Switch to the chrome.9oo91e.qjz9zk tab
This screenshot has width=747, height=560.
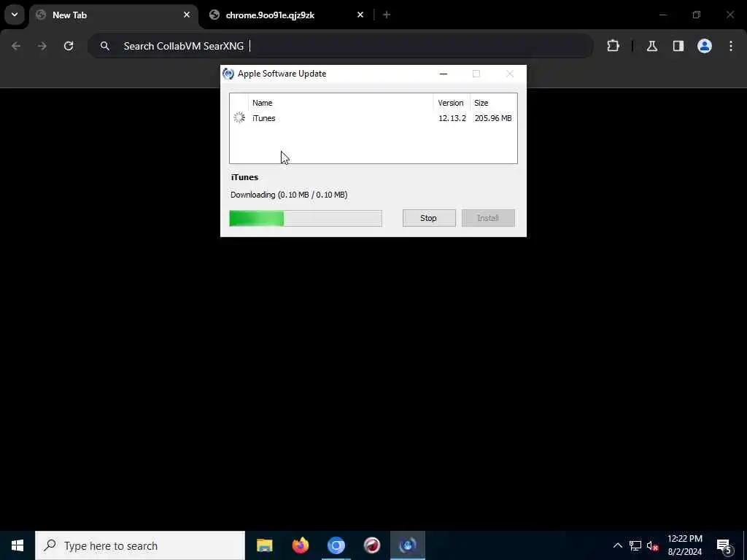(287, 15)
